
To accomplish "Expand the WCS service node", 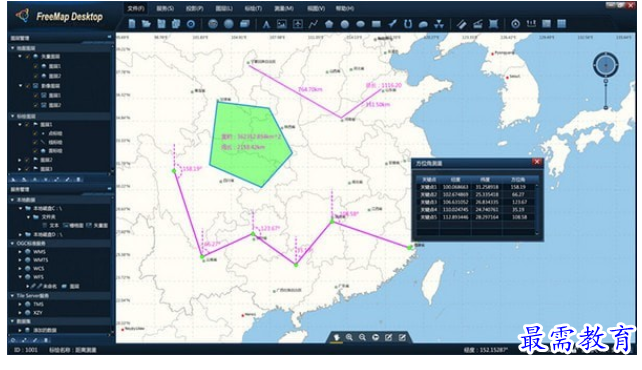I will click(20, 268).
